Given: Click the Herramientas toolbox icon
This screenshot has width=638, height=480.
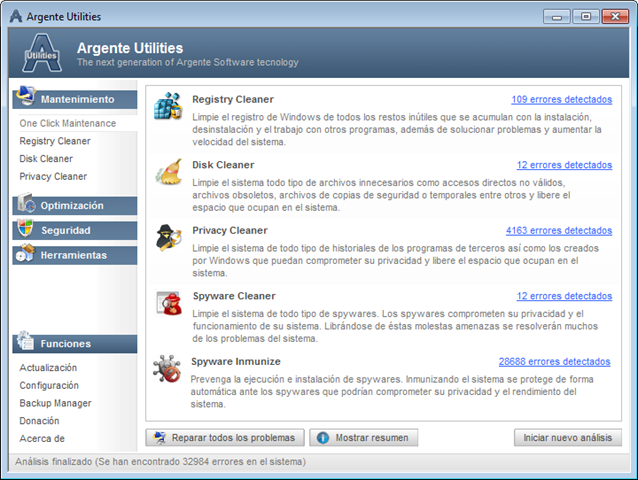Looking at the screenshot, I should [26, 253].
